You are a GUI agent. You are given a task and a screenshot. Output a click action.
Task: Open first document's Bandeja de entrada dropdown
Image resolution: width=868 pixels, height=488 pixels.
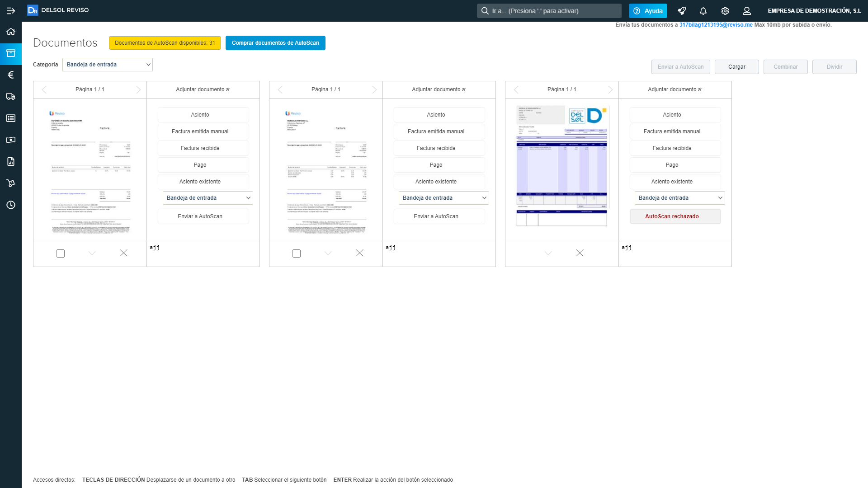[x=208, y=198]
